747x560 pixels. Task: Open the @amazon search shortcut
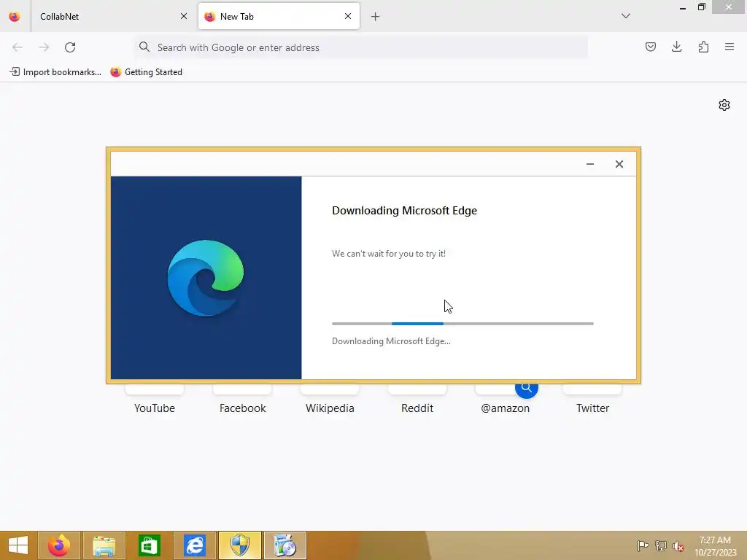[x=505, y=399]
